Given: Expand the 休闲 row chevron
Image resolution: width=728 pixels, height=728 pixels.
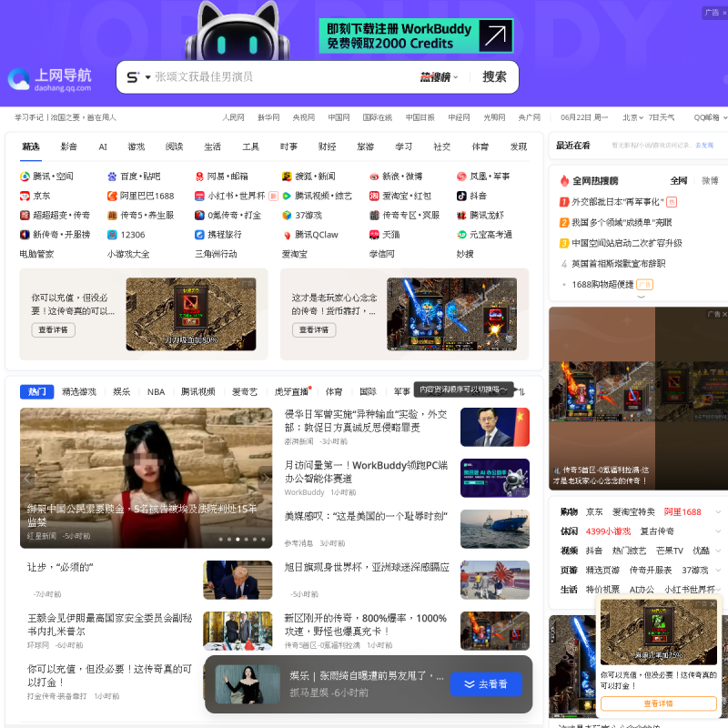Looking at the screenshot, I should click(718, 531).
